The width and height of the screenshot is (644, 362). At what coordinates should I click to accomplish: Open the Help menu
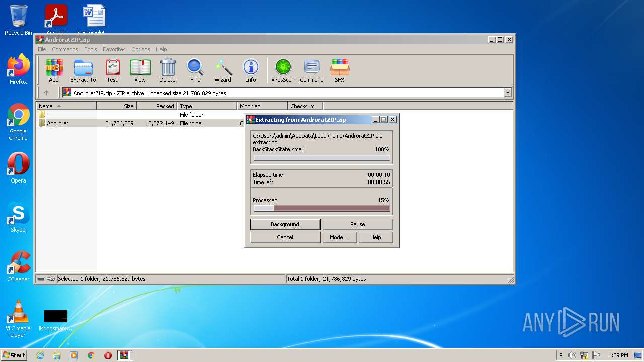pyautogui.click(x=161, y=49)
